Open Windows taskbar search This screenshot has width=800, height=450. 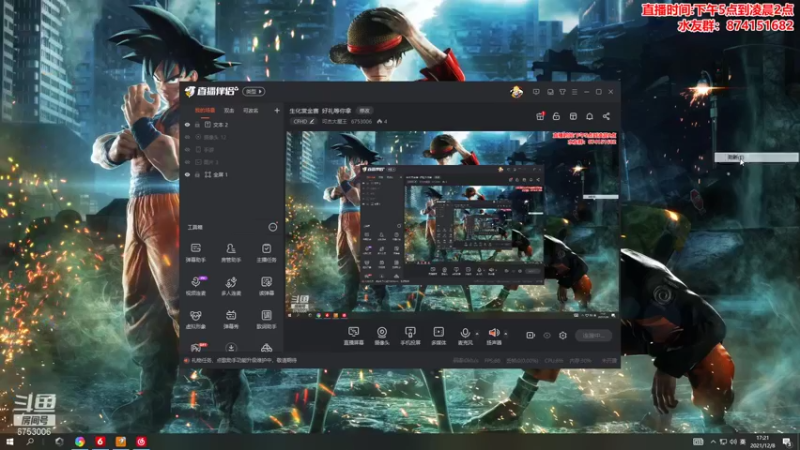click(x=30, y=442)
